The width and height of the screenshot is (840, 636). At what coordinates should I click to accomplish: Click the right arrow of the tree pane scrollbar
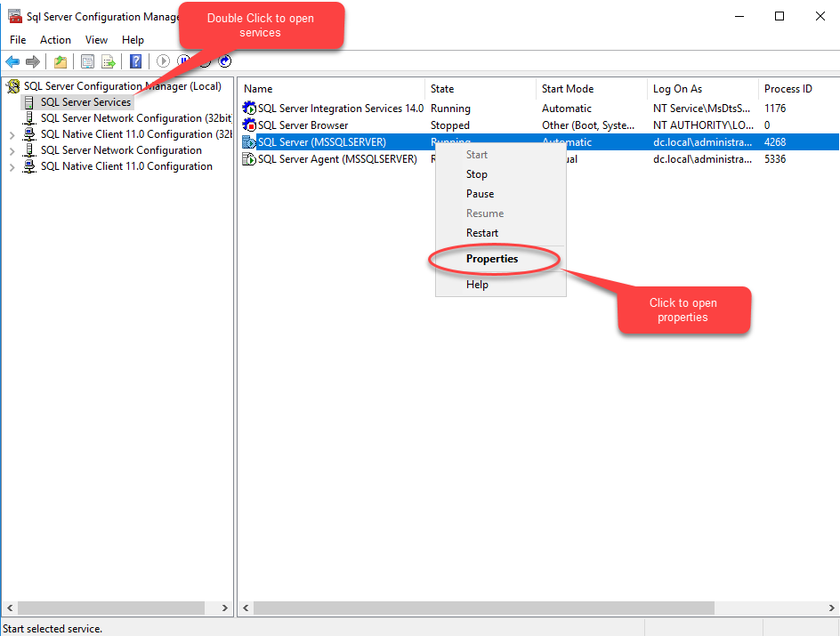pyautogui.click(x=225, y=608)
